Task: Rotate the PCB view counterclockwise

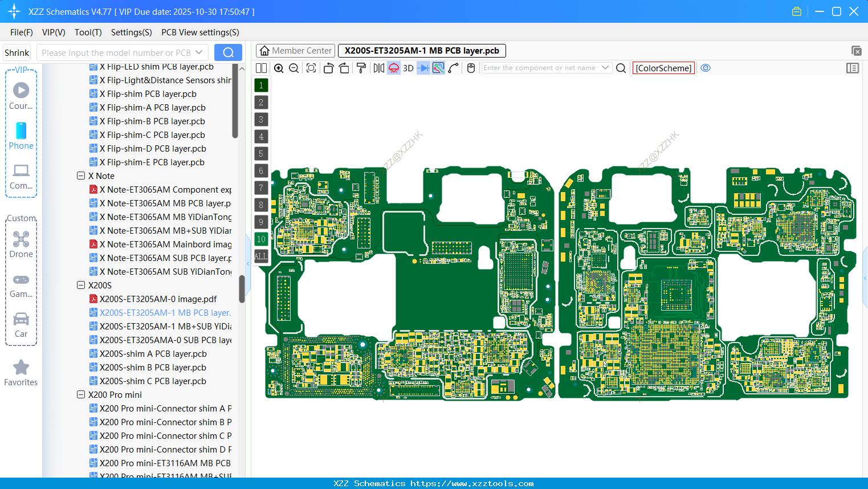Action: 328,68
